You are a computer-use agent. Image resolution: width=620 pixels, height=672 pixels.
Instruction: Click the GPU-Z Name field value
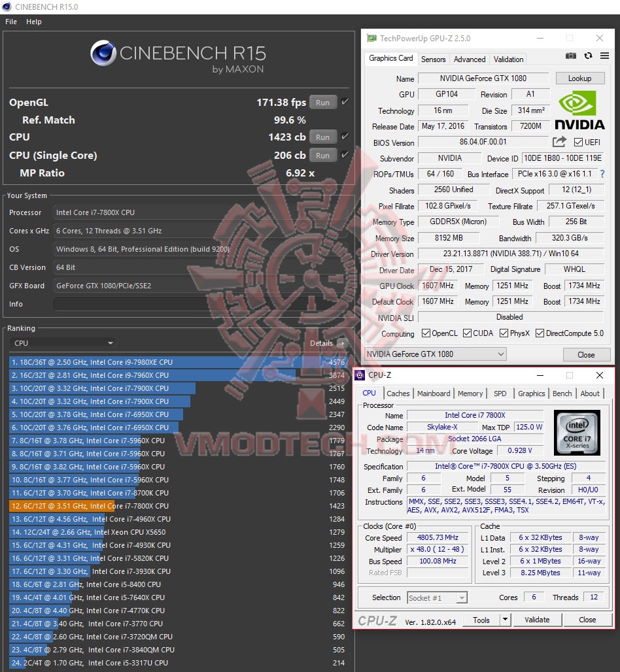[x=483, y=78]
